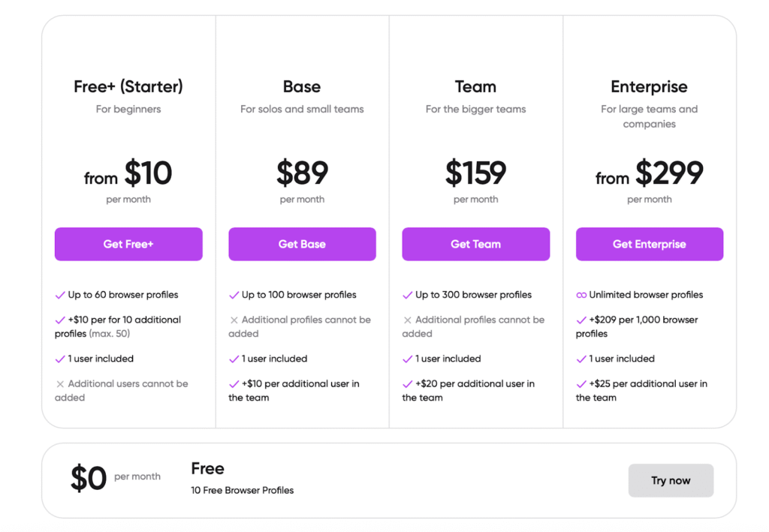This screenshot has width=769, height=532.
Task: Click the infinity icon for unlimited profiles
Action: (x=581, y=295)
